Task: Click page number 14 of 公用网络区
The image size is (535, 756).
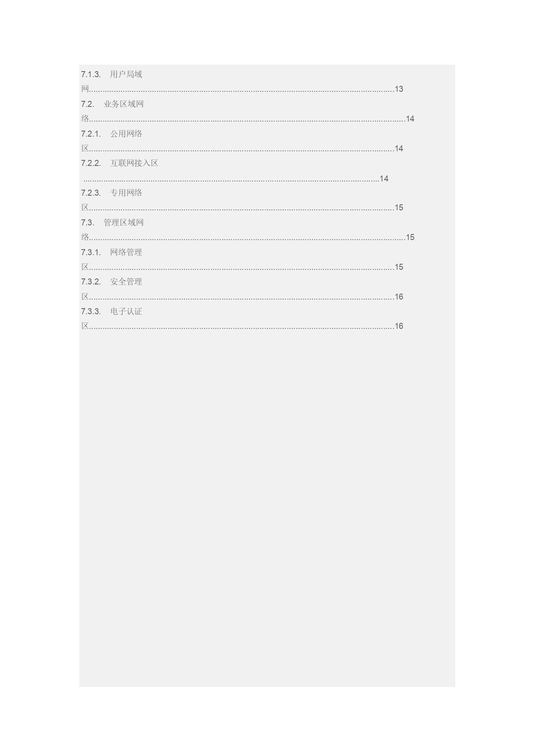Action: 399,149
